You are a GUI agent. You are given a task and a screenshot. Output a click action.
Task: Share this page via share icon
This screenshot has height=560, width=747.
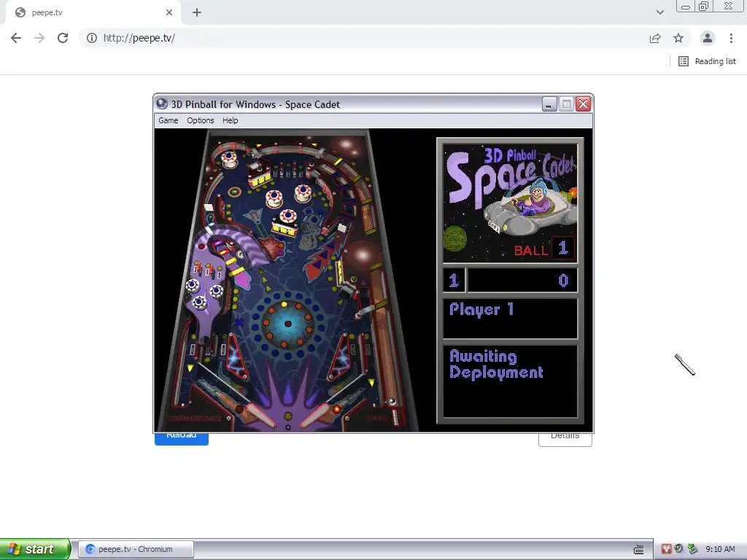tap(655, 38)
